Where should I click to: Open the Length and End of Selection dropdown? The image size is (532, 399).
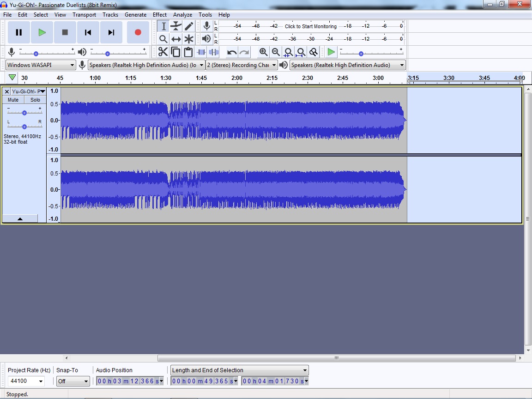click(240, 370)
